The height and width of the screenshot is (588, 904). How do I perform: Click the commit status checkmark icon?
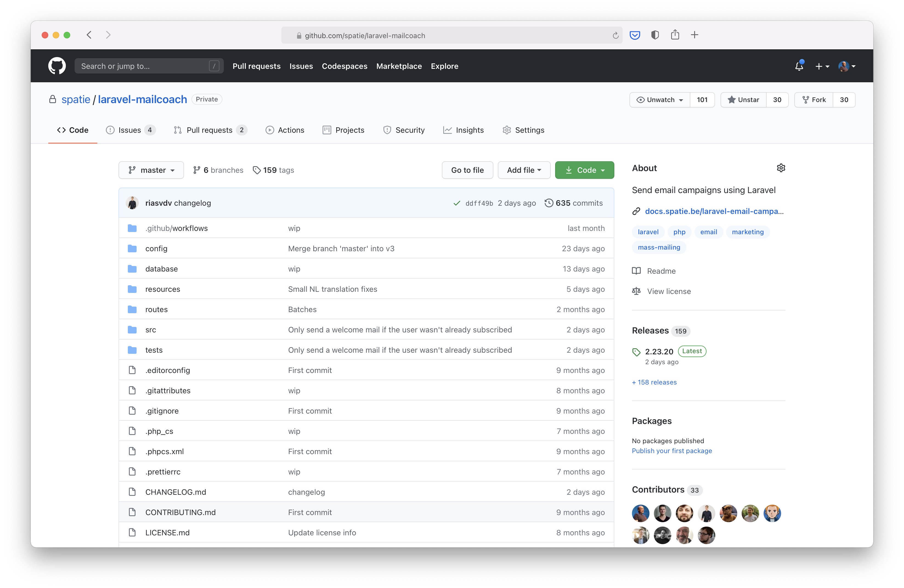pyautogui.click(x=457, y=203)
